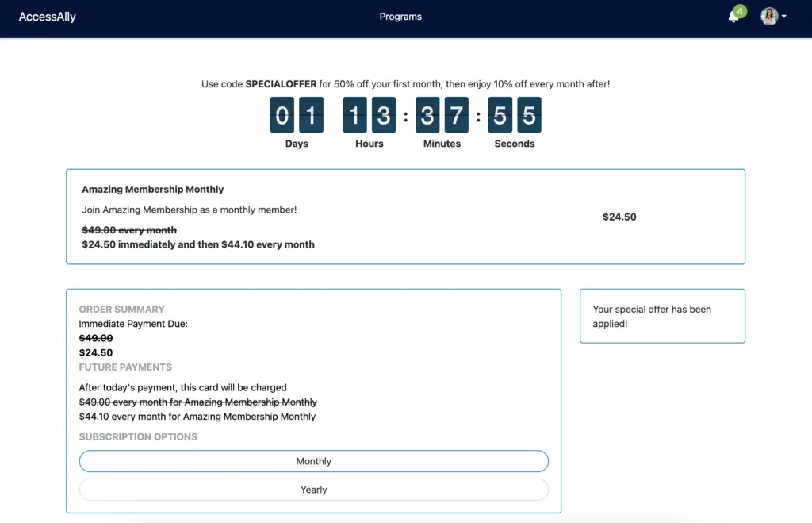812x523 pixels.
Task: Click the Minutes countdown tiles
Action: click(x=442, y=116)
